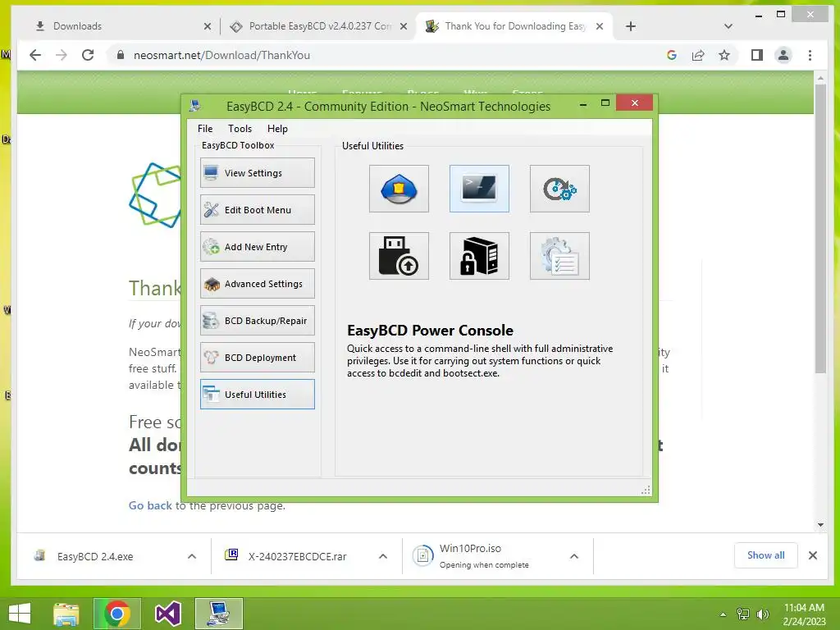Close the Chrome downloads bar
Image resolution: width=840 pixels, height=630 pixels.
tap(813, 555)
